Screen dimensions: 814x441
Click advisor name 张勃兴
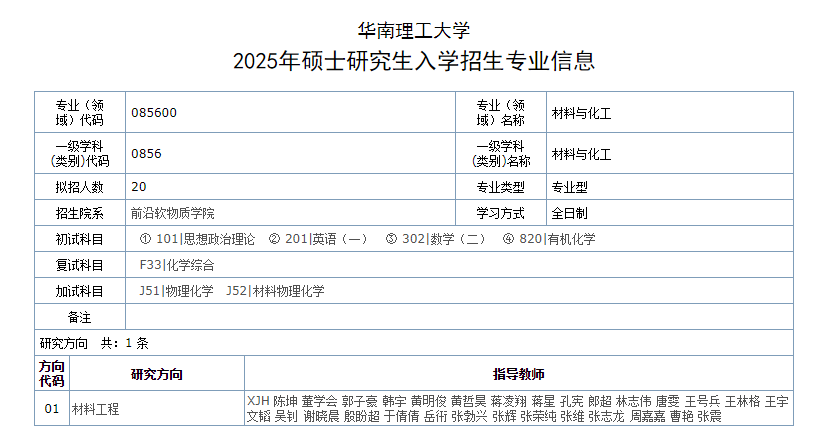[x=469, y=416]
